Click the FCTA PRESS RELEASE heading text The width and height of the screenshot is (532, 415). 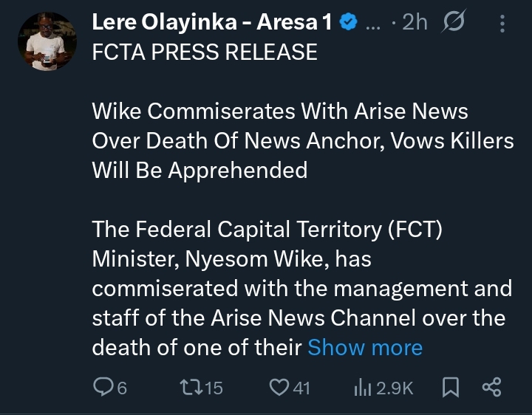tap(205, 52)
